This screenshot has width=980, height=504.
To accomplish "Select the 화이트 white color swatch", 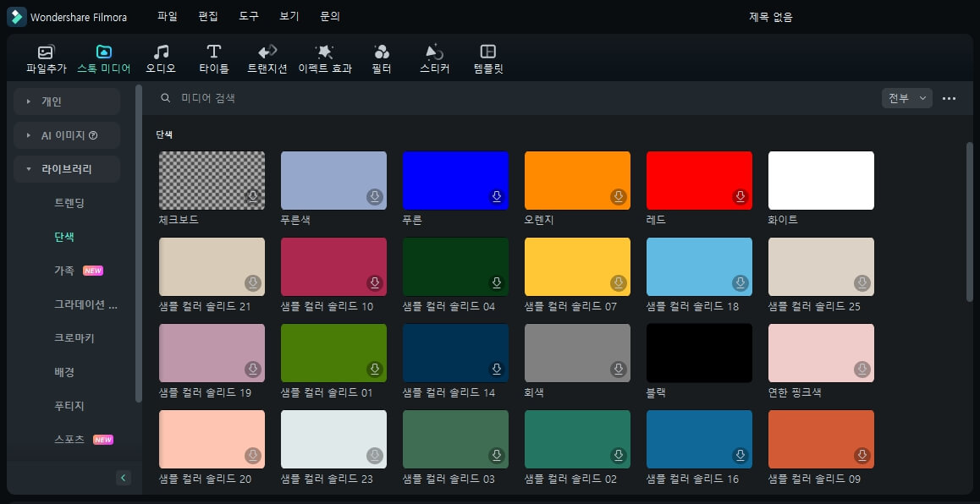I will point(821,180).
